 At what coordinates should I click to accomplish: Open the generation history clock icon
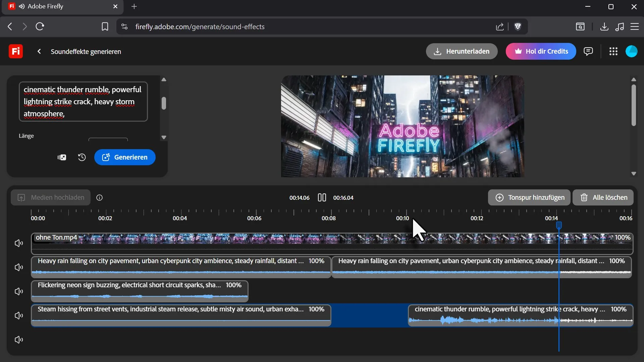point(82,157)
